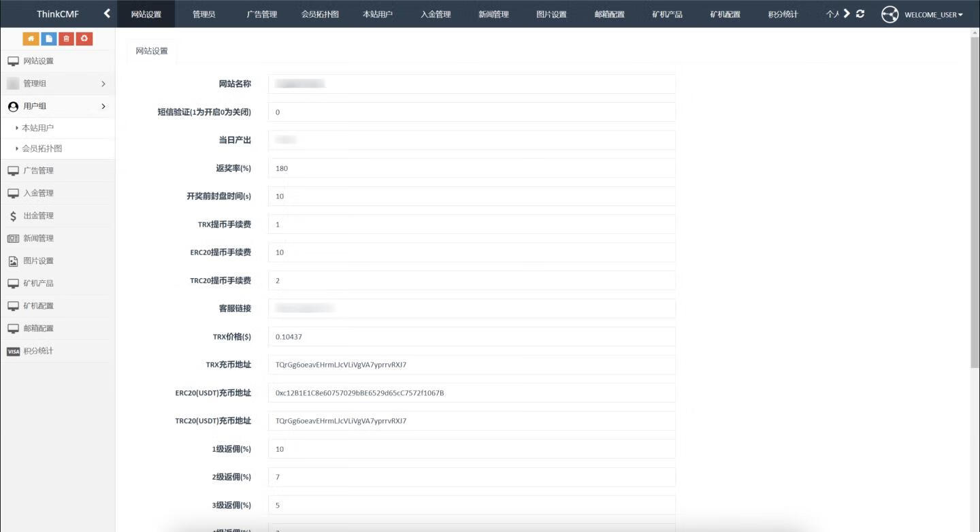Click the blue document icon button
The height and width of the screenshot is (532, 980).
(x=48, y=39)
